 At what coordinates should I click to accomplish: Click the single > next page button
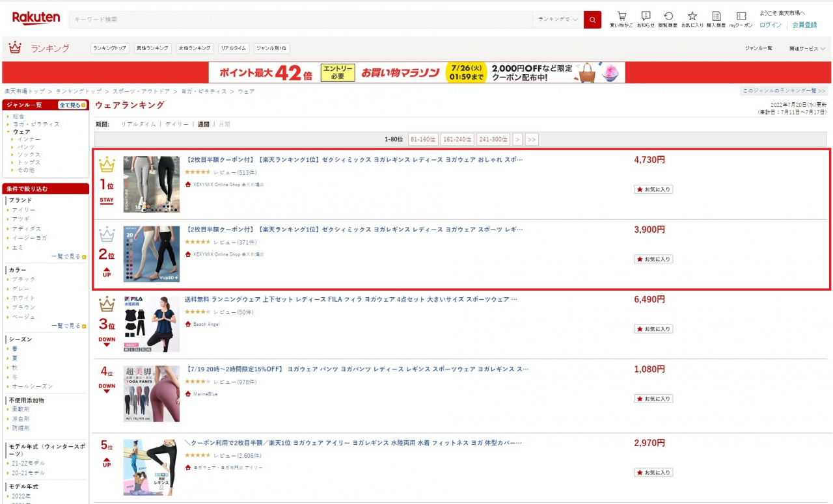(x=517, y=139)
